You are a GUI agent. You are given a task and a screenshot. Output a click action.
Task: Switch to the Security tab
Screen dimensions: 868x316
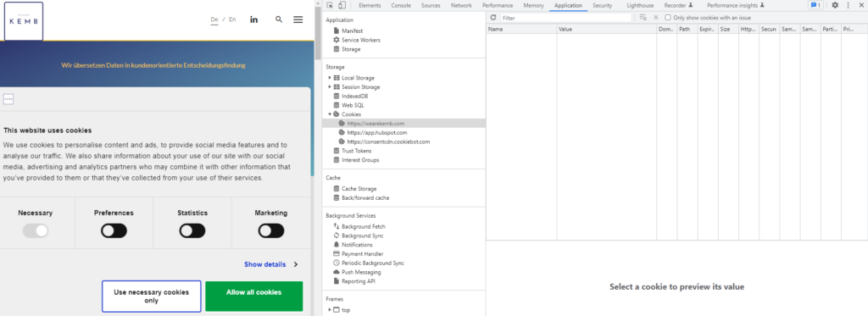click(x=603, y=5)
